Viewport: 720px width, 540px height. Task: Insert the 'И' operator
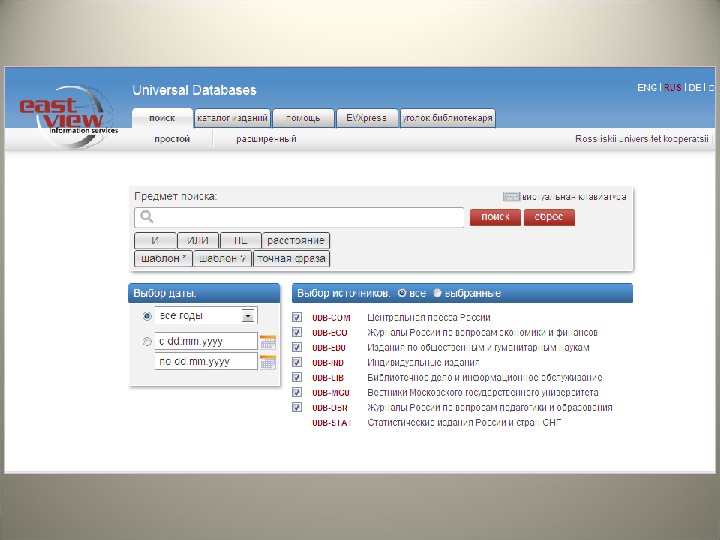pos(155,241)
